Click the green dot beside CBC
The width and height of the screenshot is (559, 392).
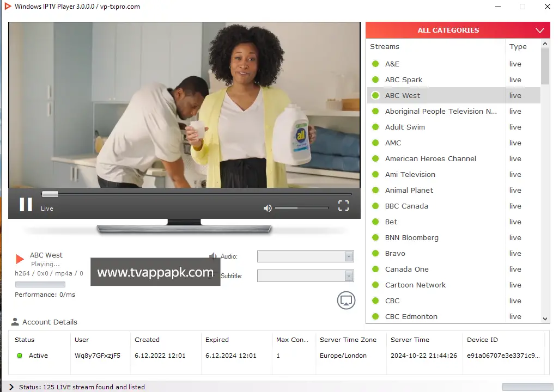[375, 301]
